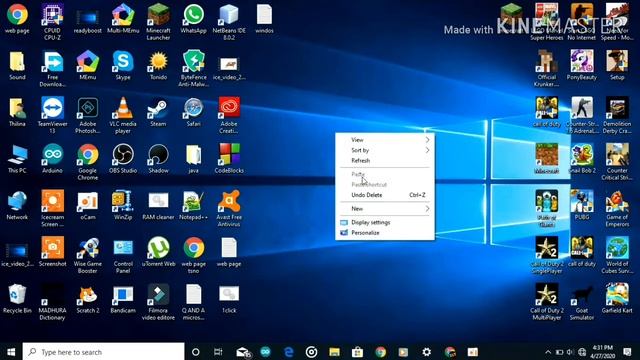Show hidden system tray icons chevron

[x=548, y=352]
